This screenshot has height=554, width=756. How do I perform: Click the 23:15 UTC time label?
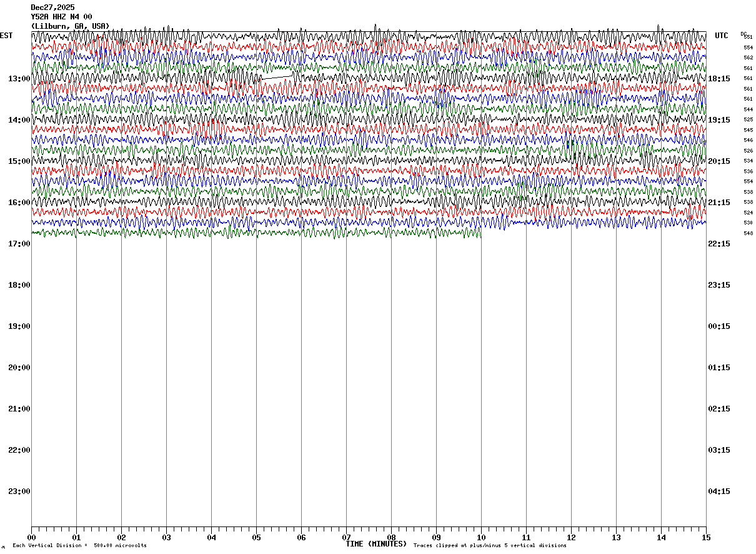[719, 285]
